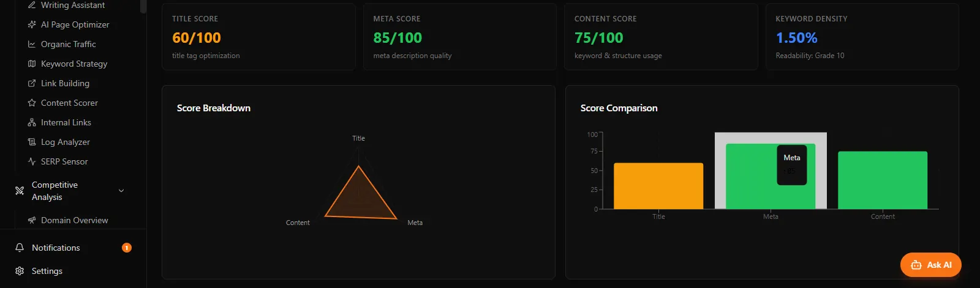Click the Domain Overview telescope icon

(x=32, y=220)
